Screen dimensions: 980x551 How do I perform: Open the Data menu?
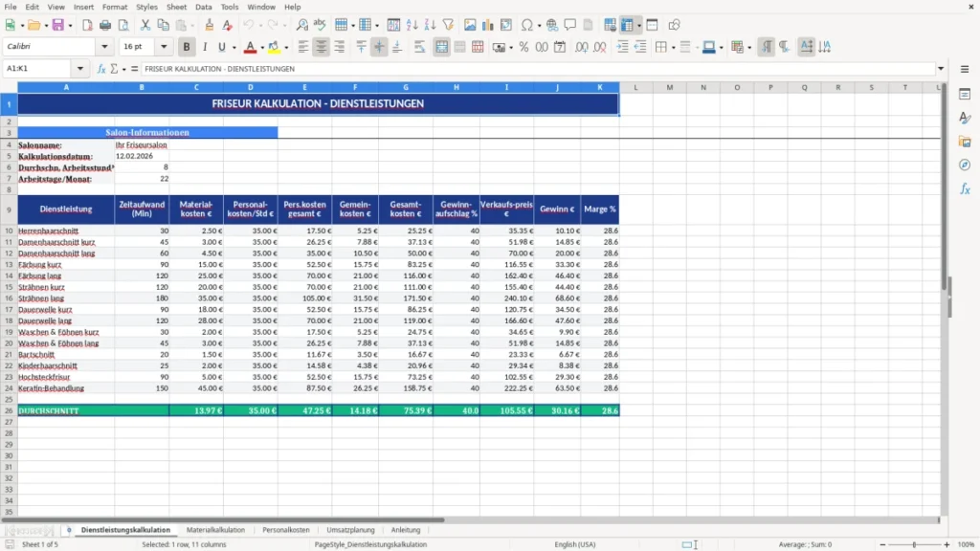pyautogui.click(x=203, y=7)
